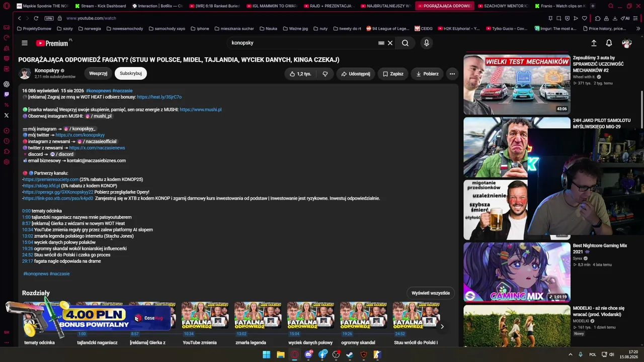This screenshot has width=644, height=362.
Task: Clear the search box with the X
Action: click(390, 43)
